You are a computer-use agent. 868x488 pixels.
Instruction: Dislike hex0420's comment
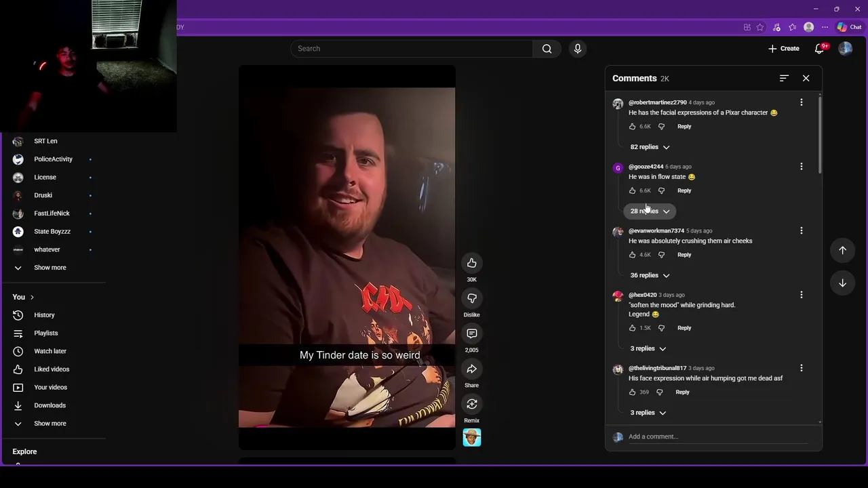click(661, 328)
